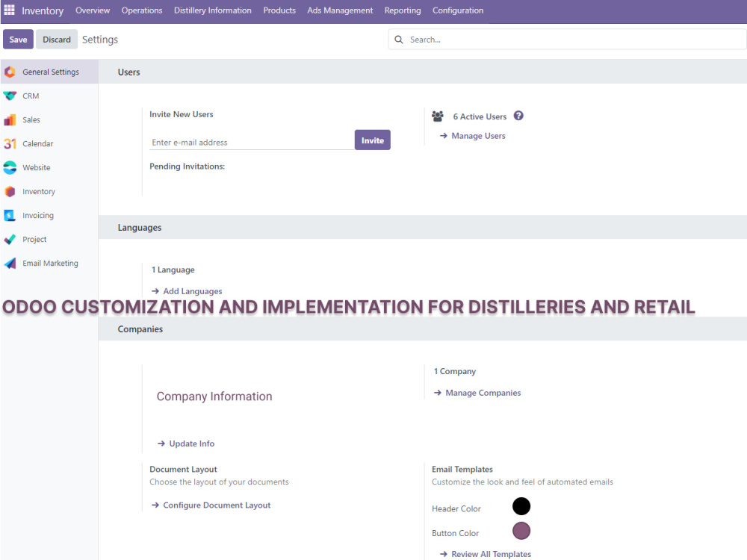747x560 pixels.
Task: Discard the settings changes
Action: (x=57, y=40)
